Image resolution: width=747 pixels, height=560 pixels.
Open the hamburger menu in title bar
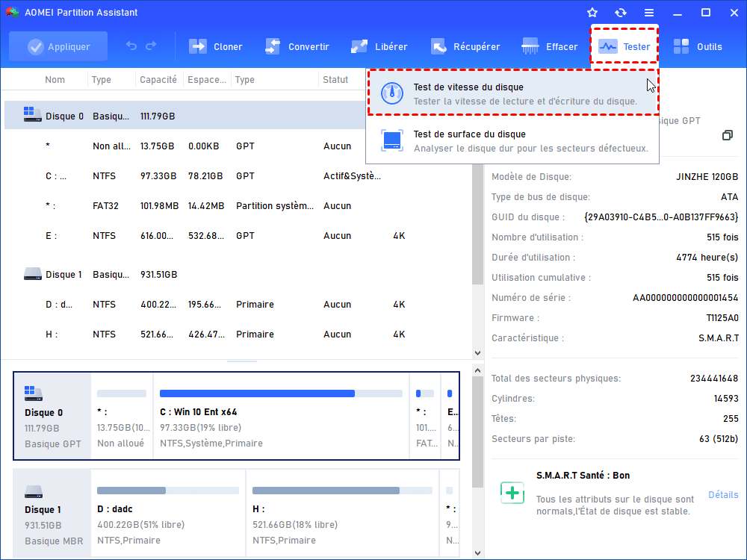649,13
